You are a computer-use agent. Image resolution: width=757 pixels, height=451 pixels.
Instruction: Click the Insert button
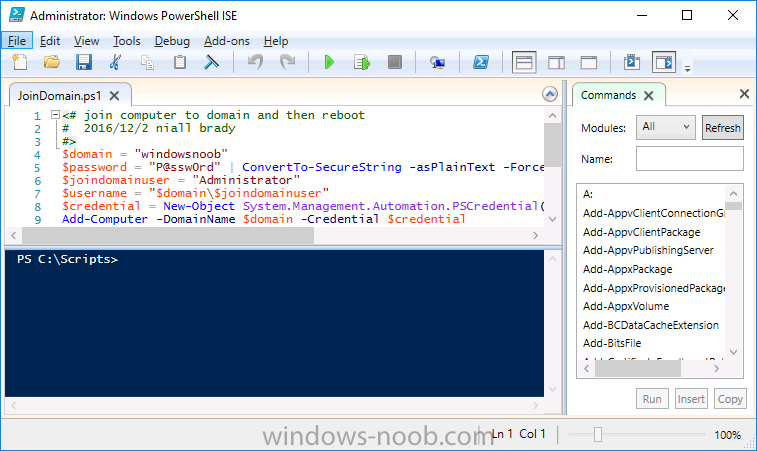tap(691, 399)
